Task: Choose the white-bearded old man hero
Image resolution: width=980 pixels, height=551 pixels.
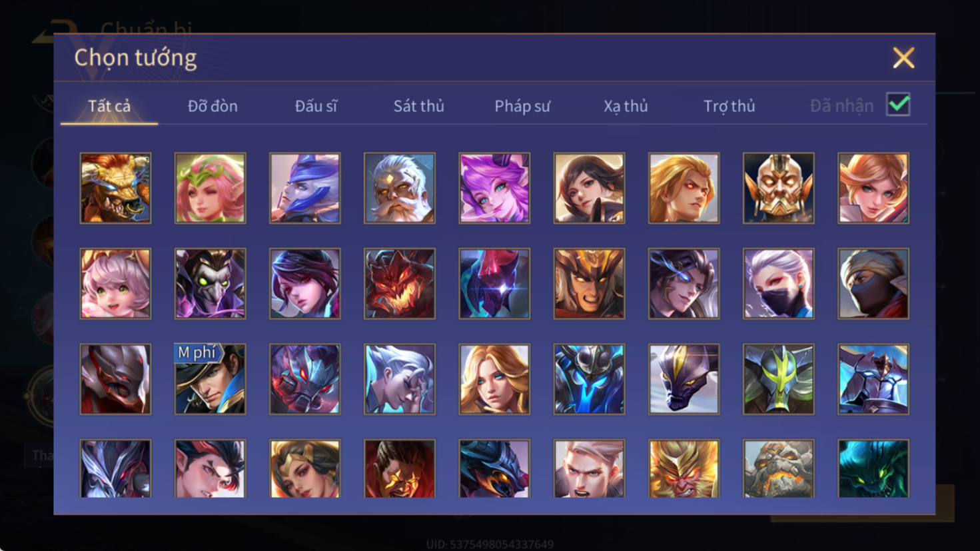Action: pos(400,188)
